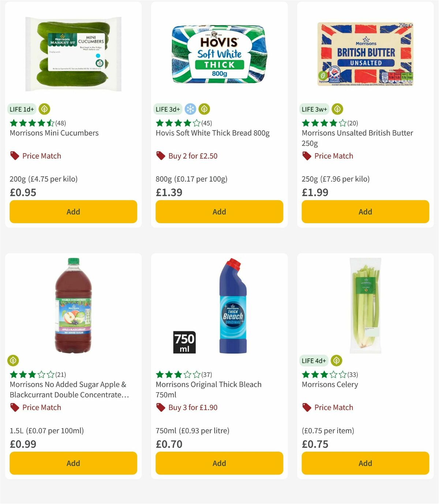Click the Price Match tag icon under Mini Cucumbers
The height and width of the screenshot is (504, 439).
pyautogui.click(x=14, y=156)
